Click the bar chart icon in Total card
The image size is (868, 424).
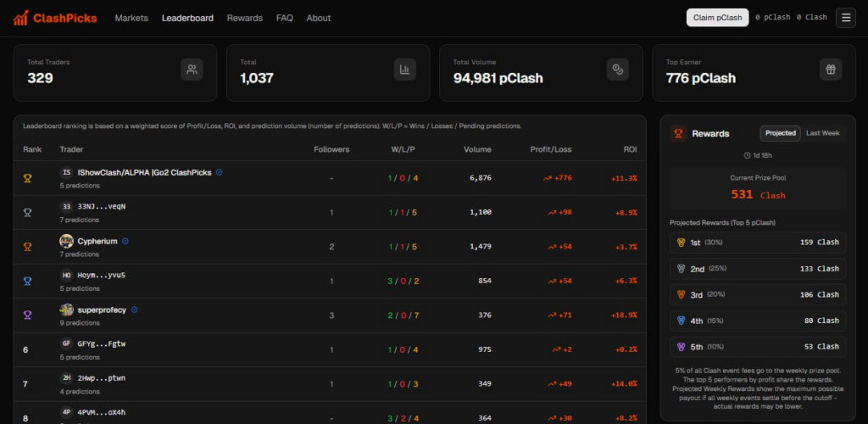pyautogui.click(x=404, y=70)
